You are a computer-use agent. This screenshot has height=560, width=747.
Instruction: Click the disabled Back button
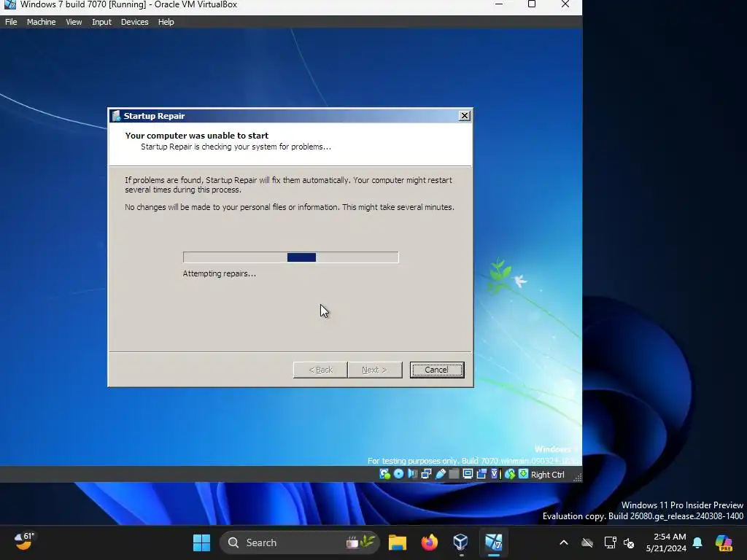point(320,370)
